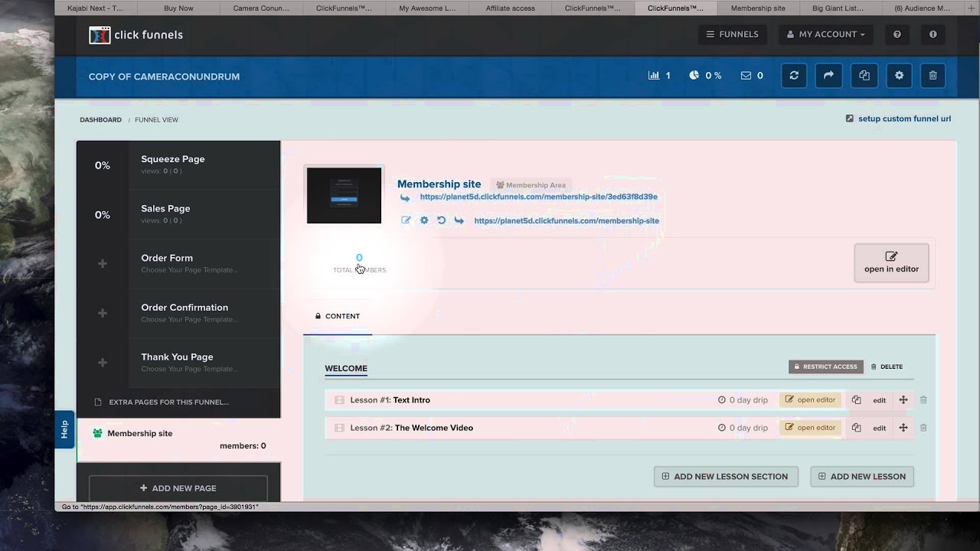The width and height of the screenshot is (980, 551).
Task: Click the delete funnel trash icon
Action: 933,76
